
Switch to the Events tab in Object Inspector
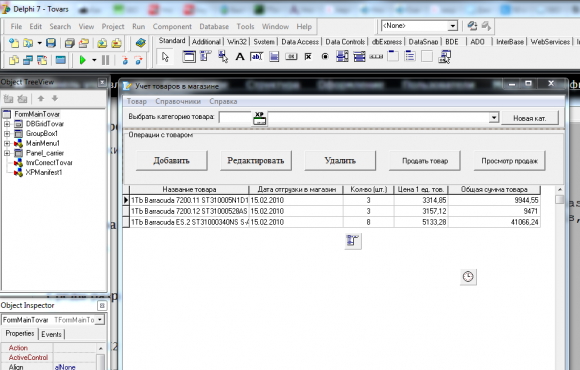[x=51, y=334]
